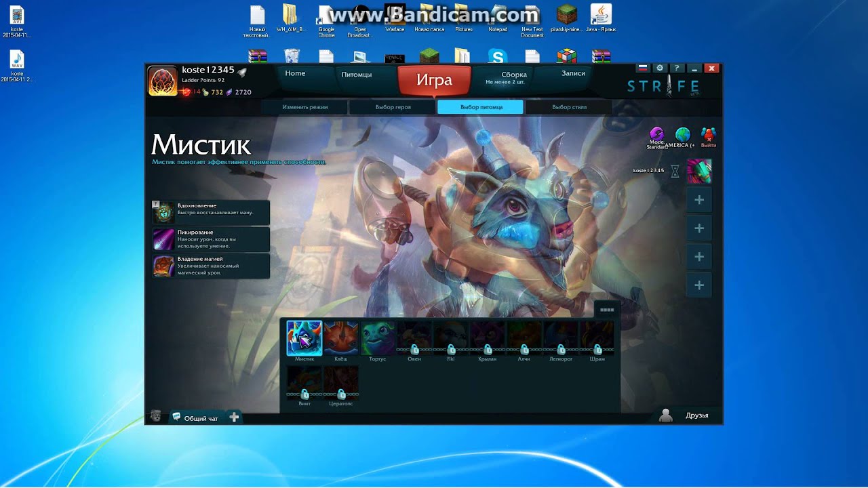This screenshot has width=868, height=488.
Task: Click koste12345's hero portrait in party
Action: pyautogui.click(x=699, y=171)
